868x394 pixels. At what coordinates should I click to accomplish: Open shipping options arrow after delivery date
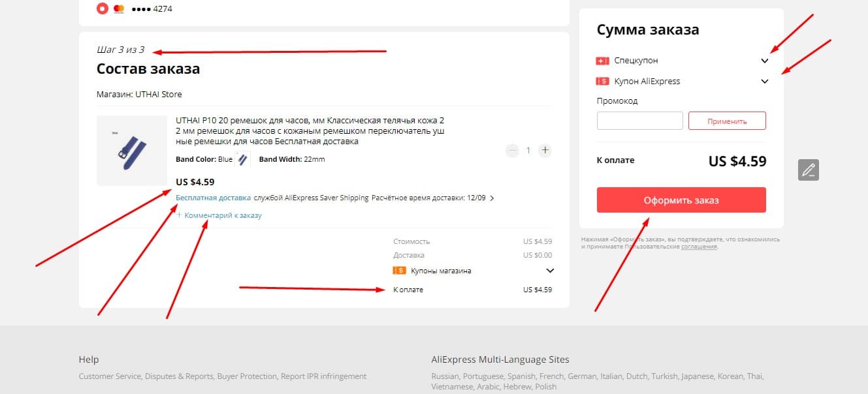point(492,198)
